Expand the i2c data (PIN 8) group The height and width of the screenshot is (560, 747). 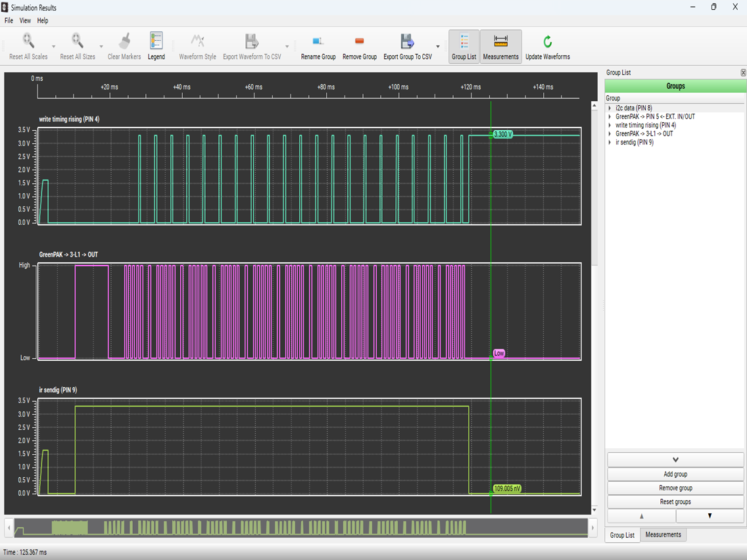coord(610,108)
